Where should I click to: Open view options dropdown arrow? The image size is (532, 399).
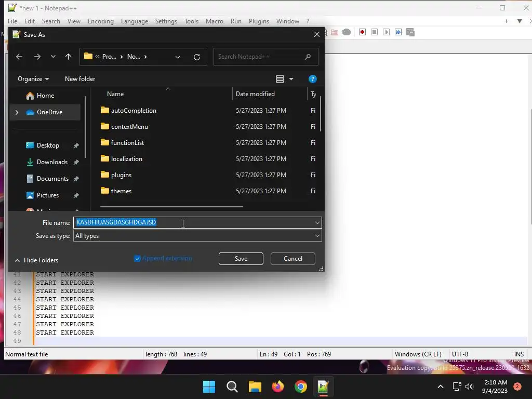pos(291,79)
